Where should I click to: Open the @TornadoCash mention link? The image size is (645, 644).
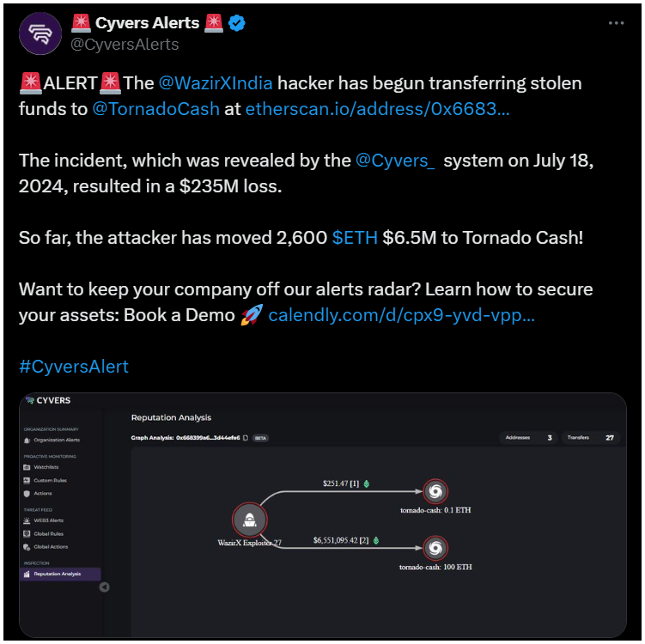156,109
